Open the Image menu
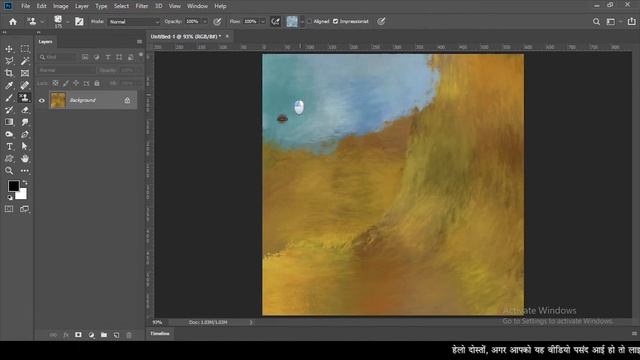Viewport: 640px width, 360px height. coord(60,6)
